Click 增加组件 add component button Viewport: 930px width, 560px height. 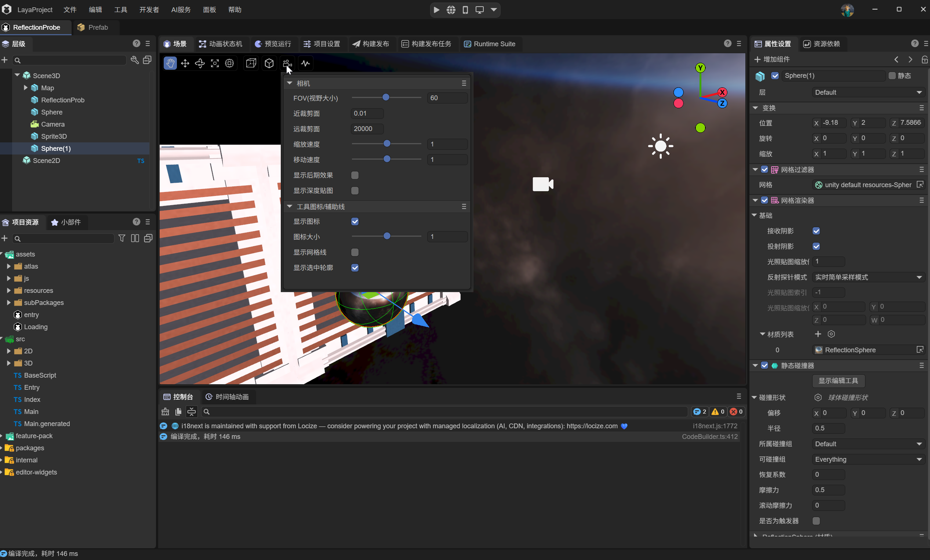tap(771, 59)
